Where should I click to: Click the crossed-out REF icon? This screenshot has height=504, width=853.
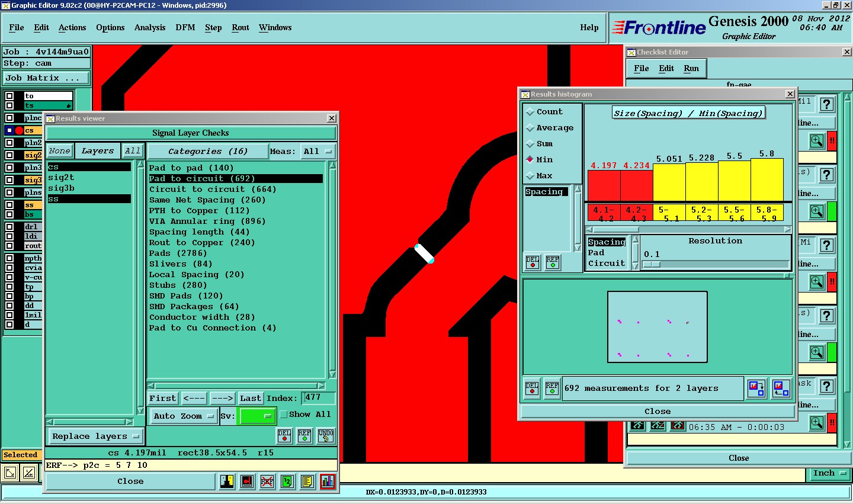(x=267, y=481)
